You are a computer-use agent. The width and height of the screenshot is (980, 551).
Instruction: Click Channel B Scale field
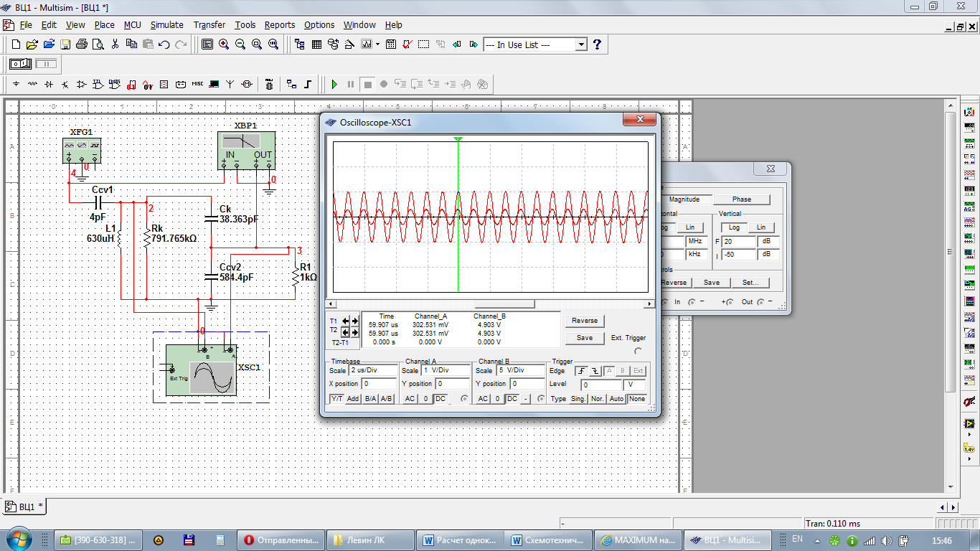pos(520,371)
